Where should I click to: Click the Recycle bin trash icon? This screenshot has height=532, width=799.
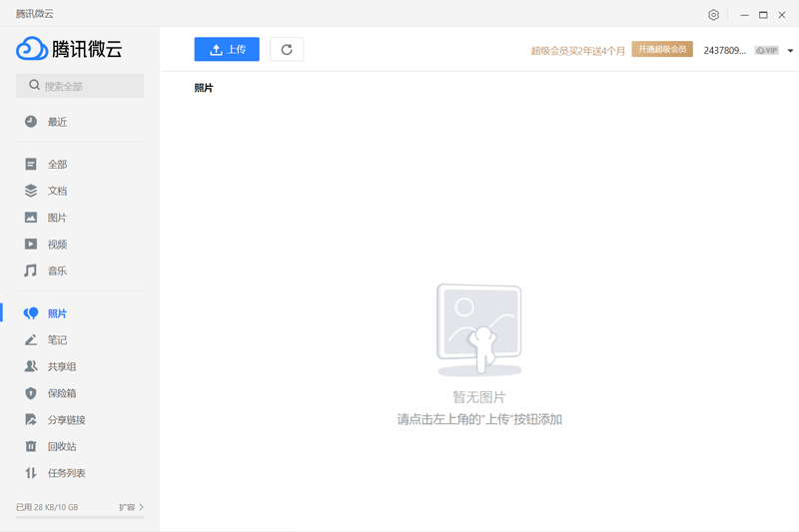[31, 446]
